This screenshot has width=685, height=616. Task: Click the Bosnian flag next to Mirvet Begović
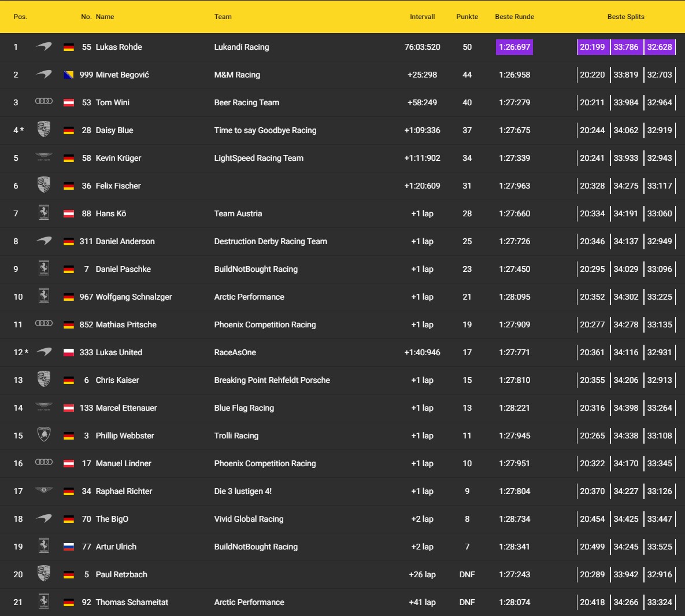[69, 75]
